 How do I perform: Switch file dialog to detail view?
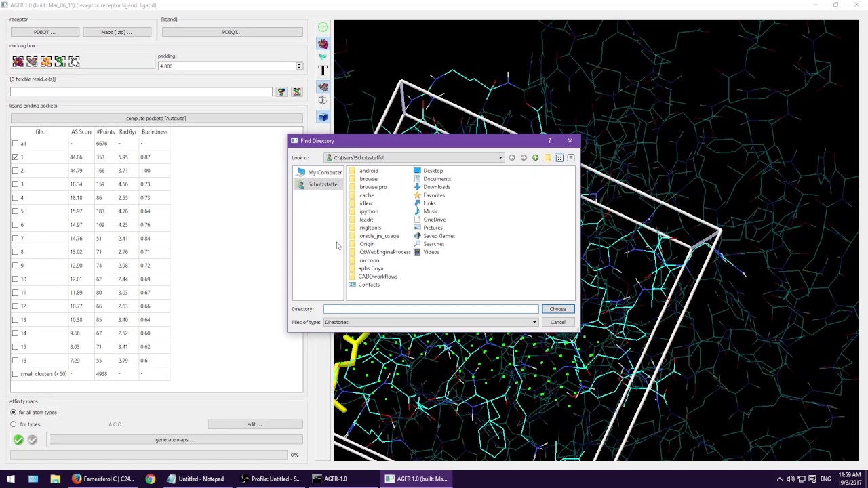click(571, 158)
